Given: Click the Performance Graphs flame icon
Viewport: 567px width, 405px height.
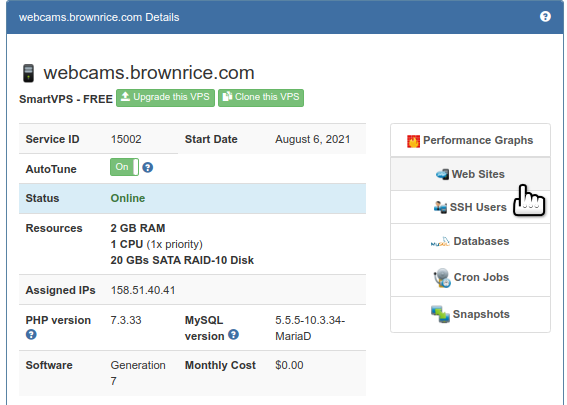Looking at the screenshot, I should pyautogui.click(x=413, y=141).
